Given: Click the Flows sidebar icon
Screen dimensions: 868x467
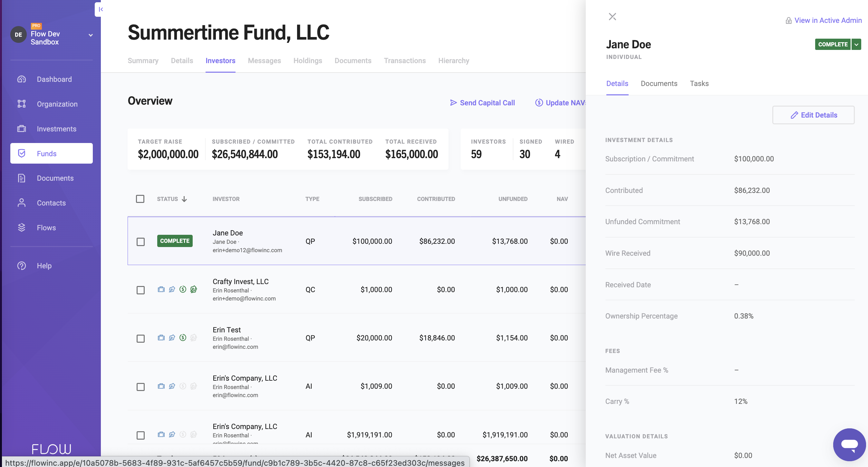Looking at the screenshot, I should (x=21, y=227).
